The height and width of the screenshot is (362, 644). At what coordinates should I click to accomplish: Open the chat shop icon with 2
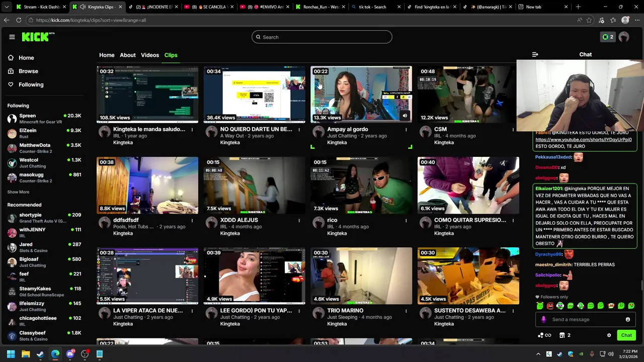(x=565, y=335)
